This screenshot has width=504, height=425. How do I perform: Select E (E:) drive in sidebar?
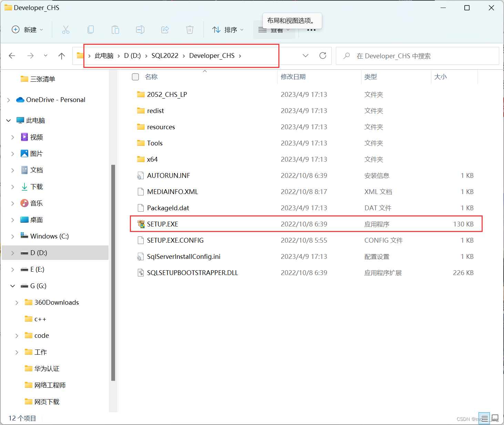pyautogui.click(x=55, y=270)
